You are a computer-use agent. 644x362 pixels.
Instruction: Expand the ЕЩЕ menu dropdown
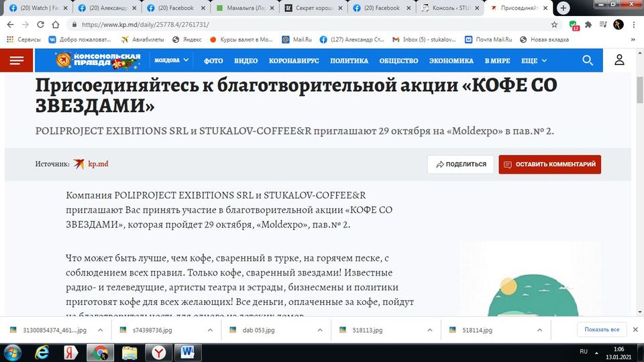(534, 61)
